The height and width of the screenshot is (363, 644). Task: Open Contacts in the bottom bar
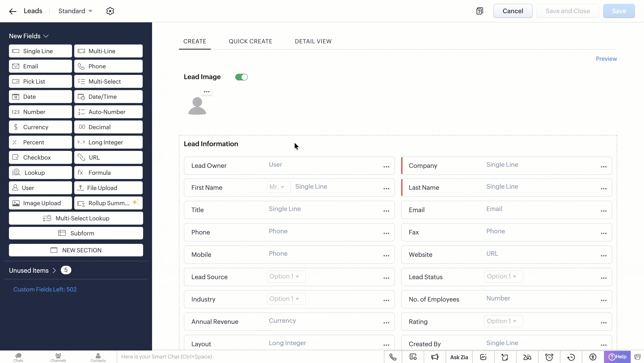pyautogui.click(x=98, y=357)
